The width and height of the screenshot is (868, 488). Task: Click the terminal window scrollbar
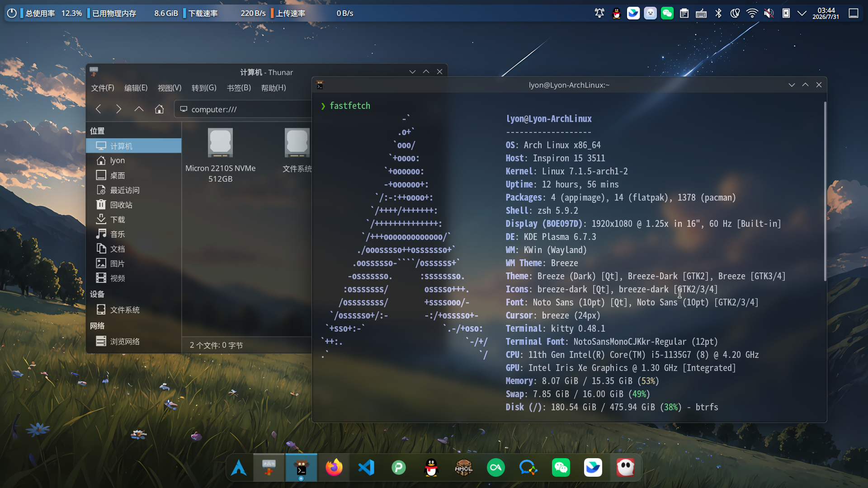coord(825,191)
